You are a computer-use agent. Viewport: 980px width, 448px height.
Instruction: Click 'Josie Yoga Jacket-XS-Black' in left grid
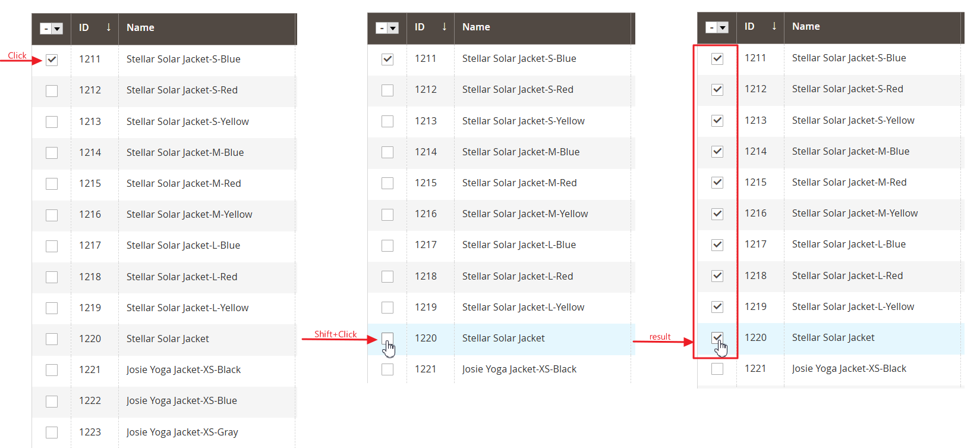183,369
